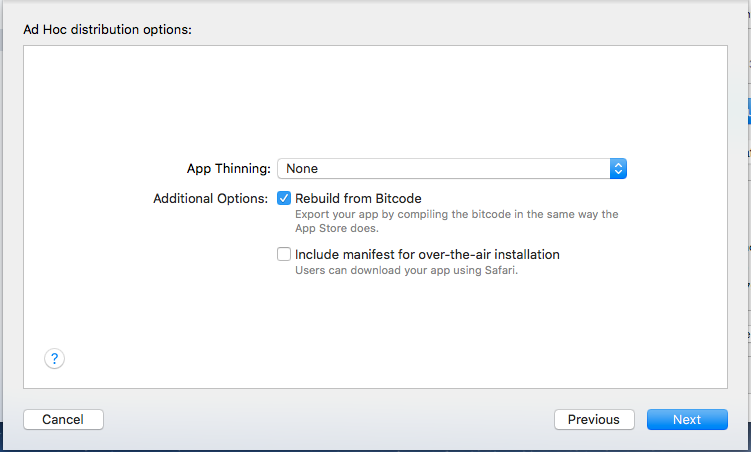Viewport: 751px width, 452px height.
Task: Continue with the Next button
Action: click(x=687, y=419)
